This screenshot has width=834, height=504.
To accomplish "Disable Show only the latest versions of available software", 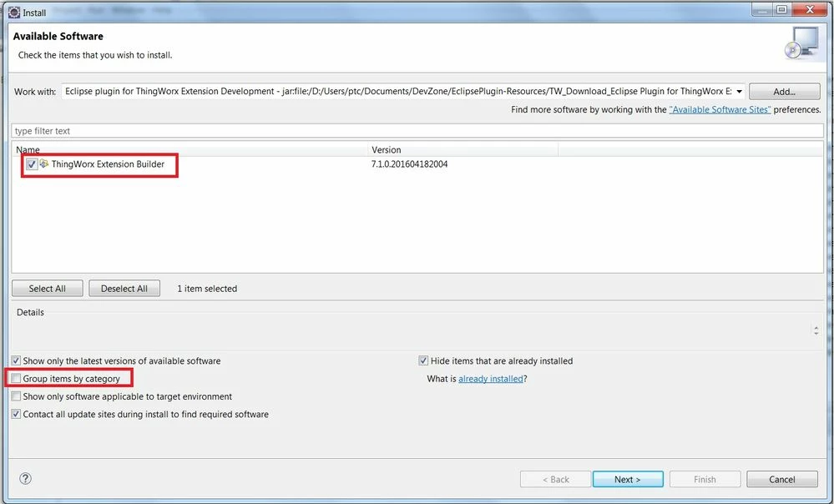I will (x=15, y=360).
